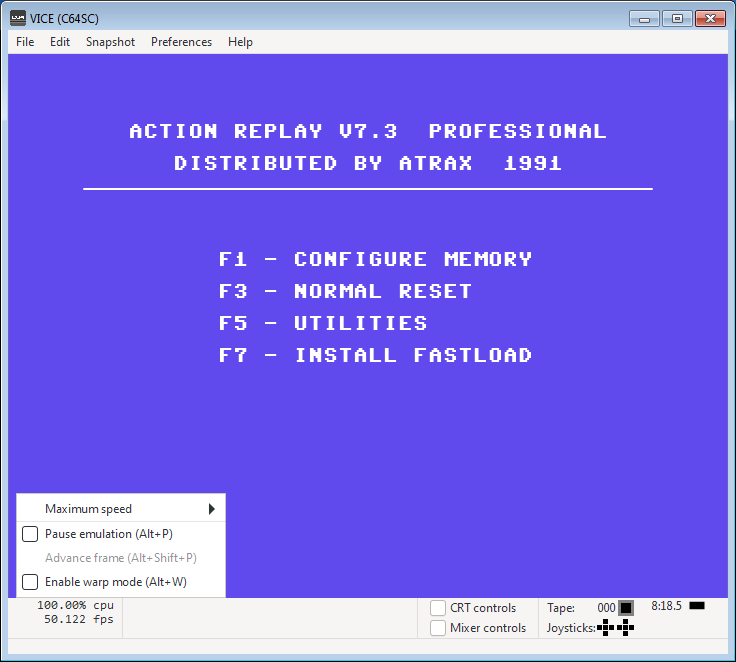Click F1 - CONFIGURE MEMORY line

point(376,259)
